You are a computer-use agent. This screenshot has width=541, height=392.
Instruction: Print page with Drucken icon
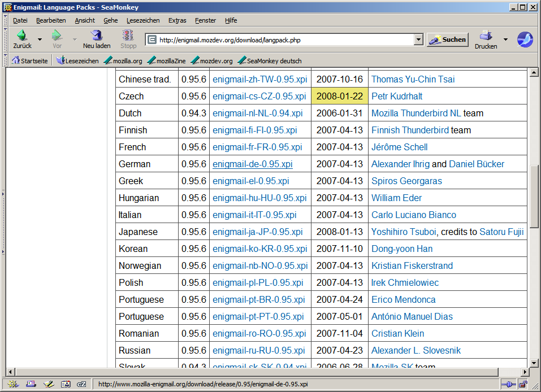[x=486, y=40]
